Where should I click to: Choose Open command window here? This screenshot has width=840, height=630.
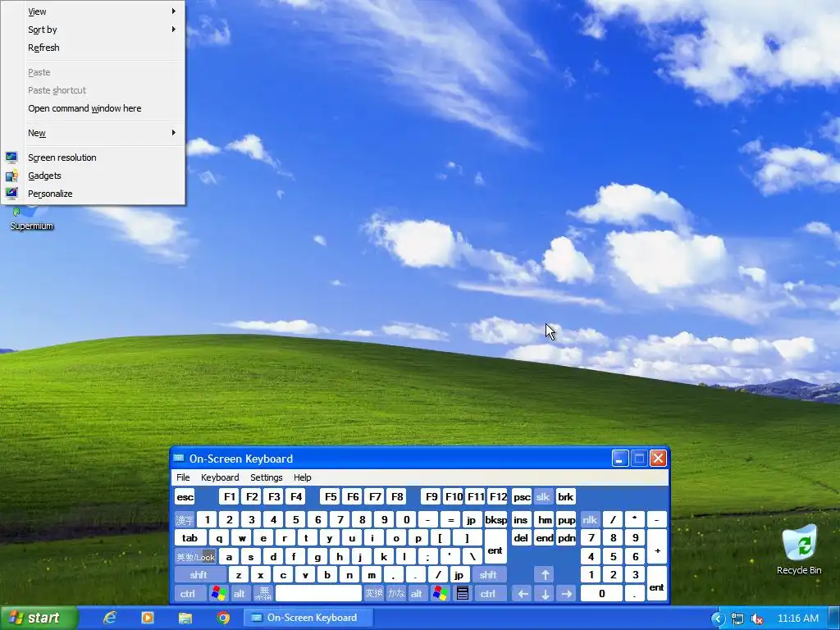pyautogui.click(x=94, y=108)
